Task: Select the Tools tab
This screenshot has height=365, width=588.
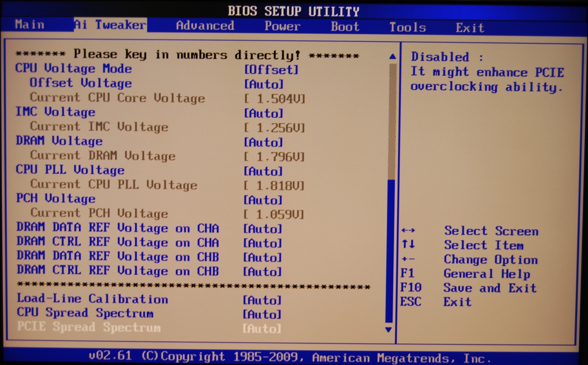Action: pyautogui.click(x=407, y=27)
